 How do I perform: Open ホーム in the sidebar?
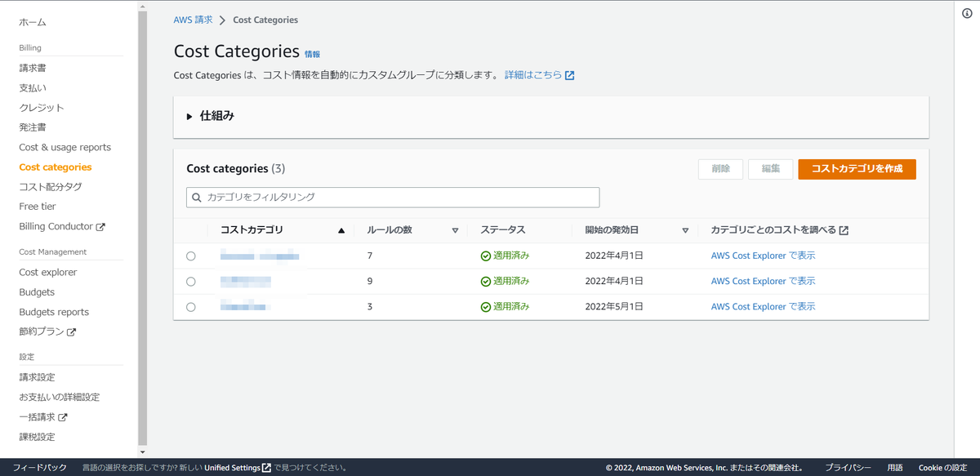coord(33,22)
